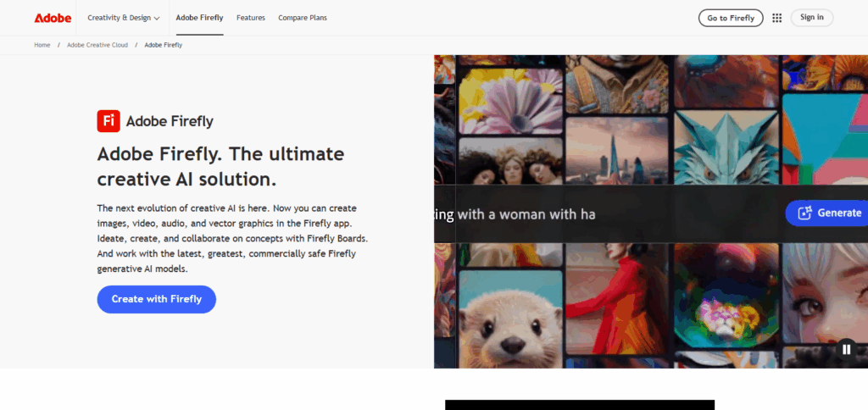868x410 pixels.
Task: Open Compare Plans tab
Action: (303, 18)
